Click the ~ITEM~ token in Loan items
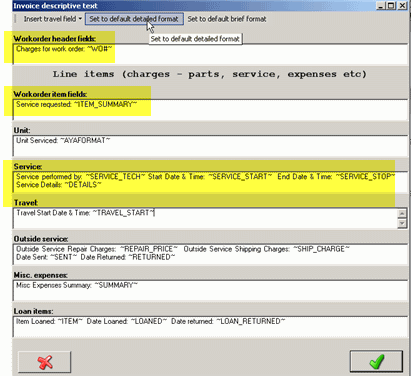The height and width of the screenshot is (376, 411). [70, 321]
